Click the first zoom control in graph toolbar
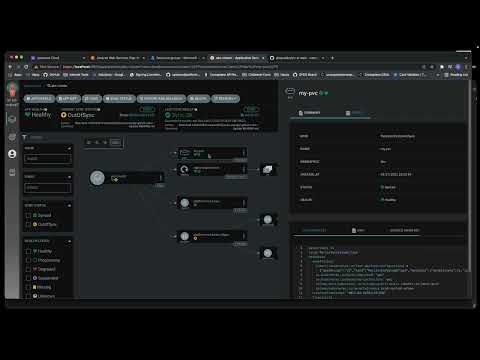 coord(89,142)
